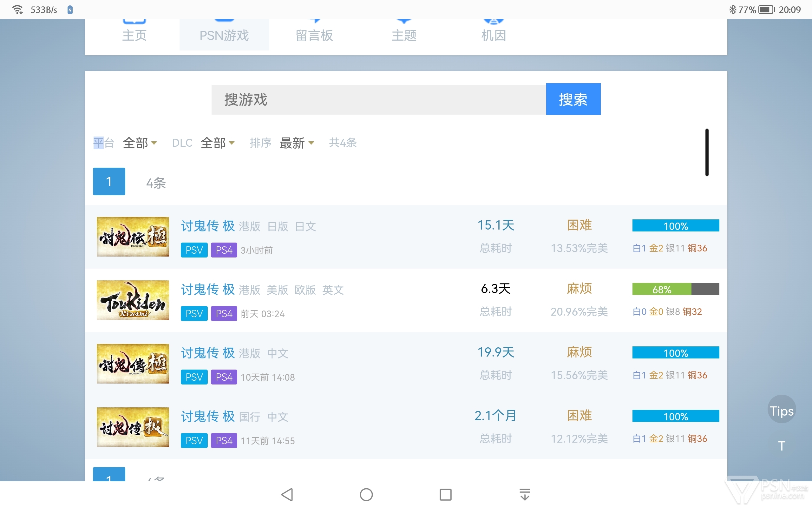Screen dimensions: 812x508
Task: Expand the 排序 最新 dropdown
Action: (297, 143)
